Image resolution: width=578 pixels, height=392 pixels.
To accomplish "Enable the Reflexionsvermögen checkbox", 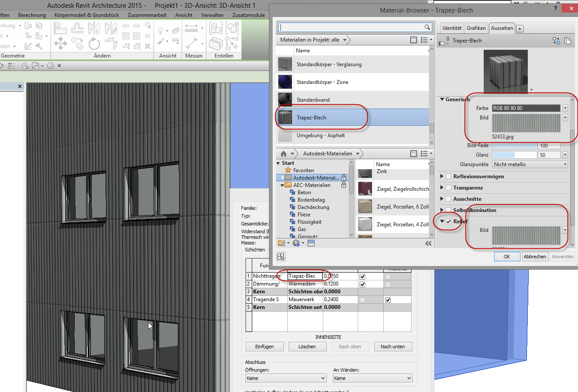I will [449, 177].
